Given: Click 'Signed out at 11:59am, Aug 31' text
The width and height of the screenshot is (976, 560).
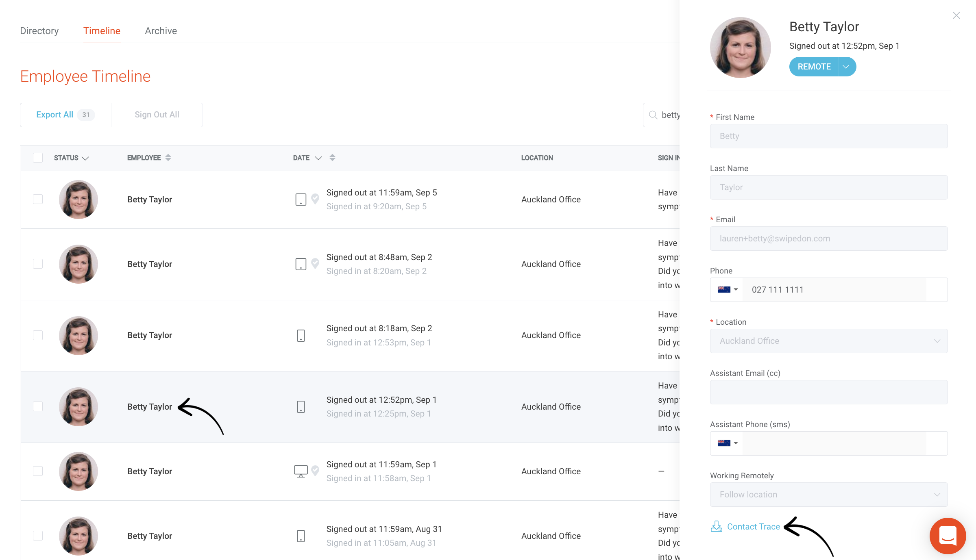Looking at the screenshot, I should pos(384,529).
